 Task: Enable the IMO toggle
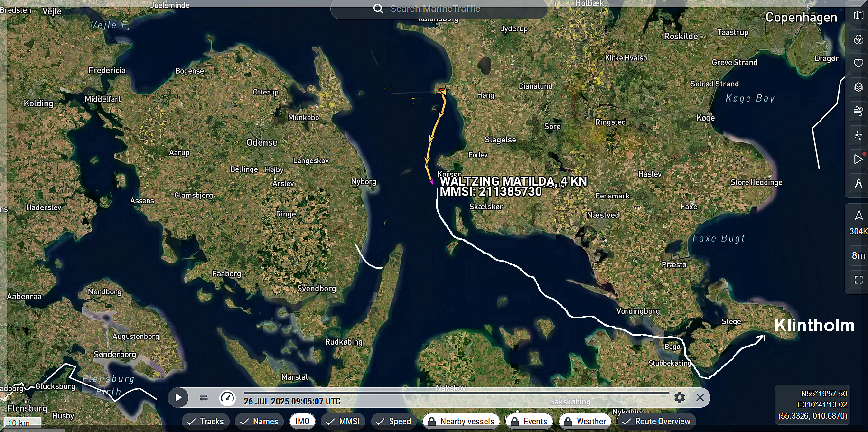pyautogui.click(x=302, y=421)
